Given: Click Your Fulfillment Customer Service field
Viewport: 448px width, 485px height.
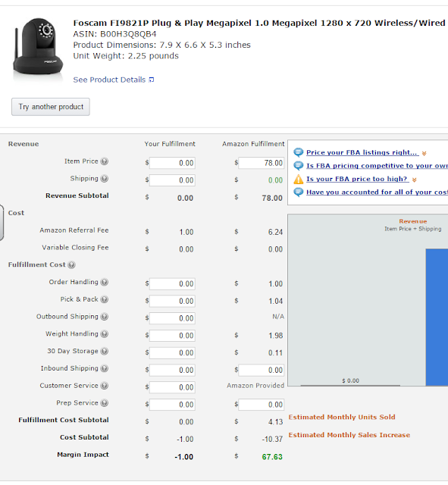Looking at the screenshot, I should click(x=172, y=387).
